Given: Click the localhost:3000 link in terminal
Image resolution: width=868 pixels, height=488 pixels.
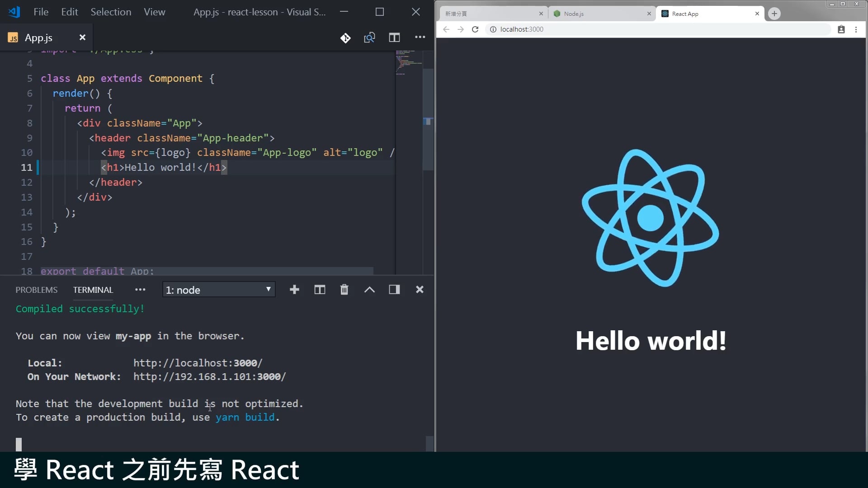Looking at the screenshot, I should 198,363.
